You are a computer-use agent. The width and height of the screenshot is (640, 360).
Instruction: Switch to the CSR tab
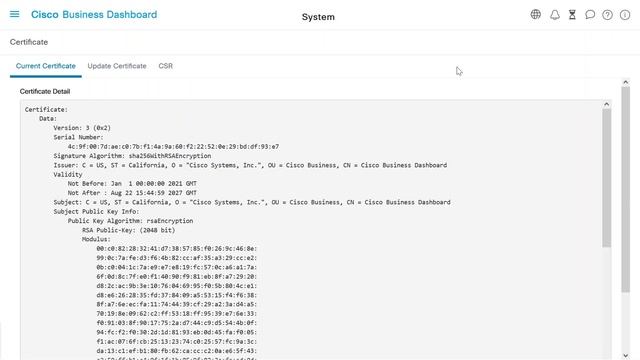[x=165, y=66]
